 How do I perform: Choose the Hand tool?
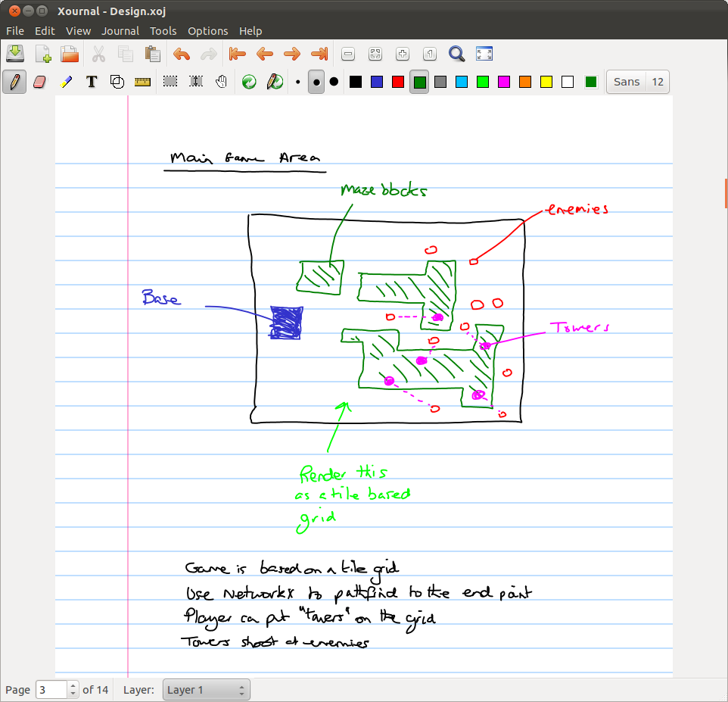coord(221,82)
